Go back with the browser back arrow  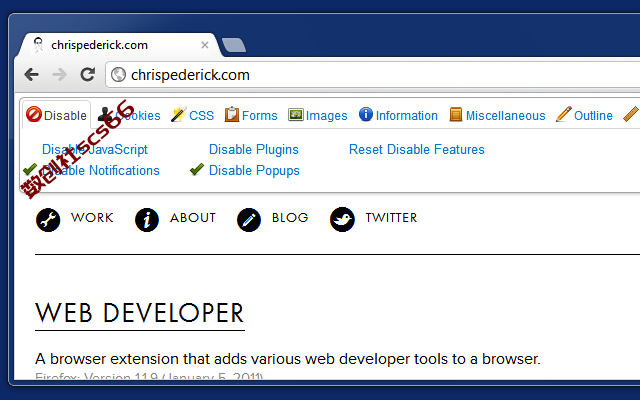[x=31, y=75]
